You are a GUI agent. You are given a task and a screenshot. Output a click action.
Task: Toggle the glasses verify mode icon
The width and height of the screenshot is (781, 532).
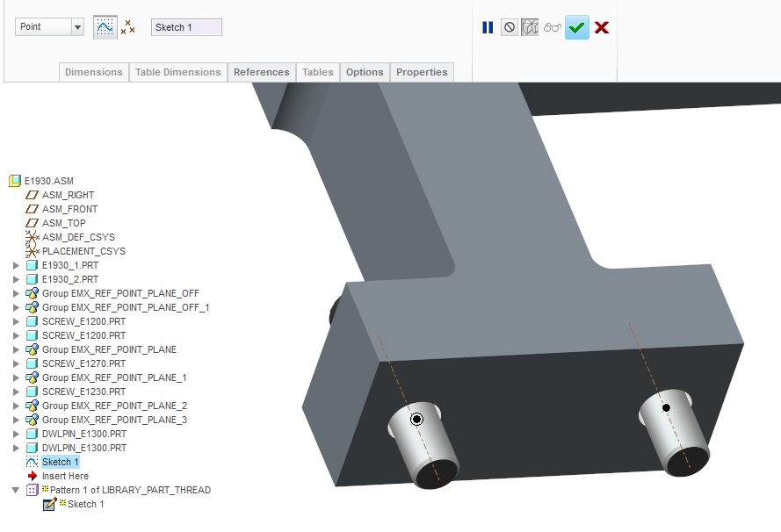pyautogui.click(x=553, y=27)
